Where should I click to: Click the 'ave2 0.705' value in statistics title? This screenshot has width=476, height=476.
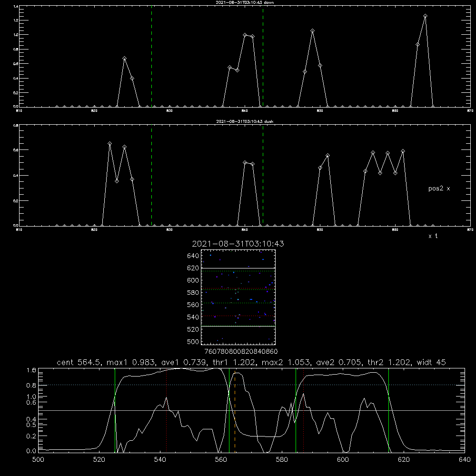(338, 362)
